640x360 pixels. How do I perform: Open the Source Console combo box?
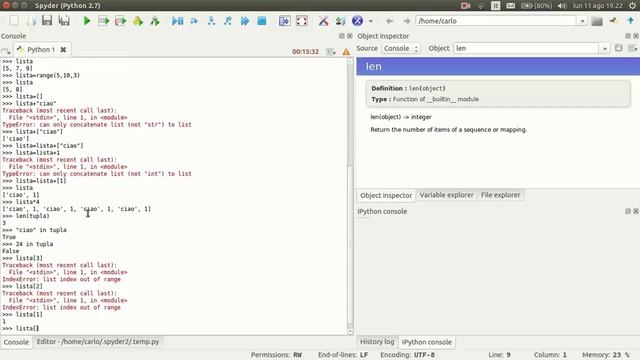401,48
